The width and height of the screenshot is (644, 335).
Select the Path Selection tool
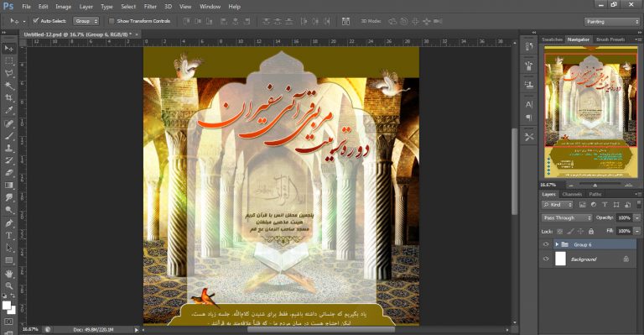pyautogui.click(x=8, y=248)
